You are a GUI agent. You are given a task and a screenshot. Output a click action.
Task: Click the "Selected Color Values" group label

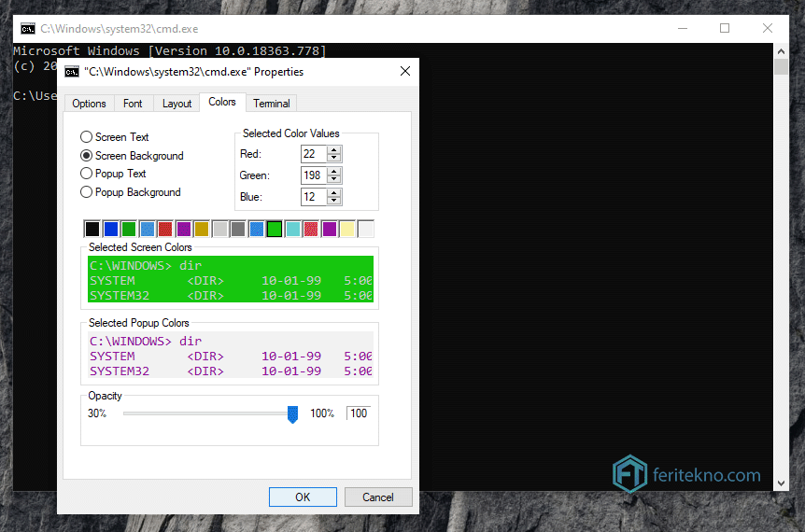(x=291, y=133)
